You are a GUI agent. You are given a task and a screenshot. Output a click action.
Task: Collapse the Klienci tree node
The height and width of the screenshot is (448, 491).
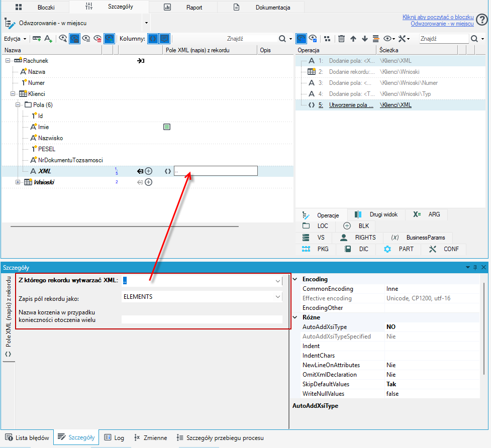[x=13, y=94]
